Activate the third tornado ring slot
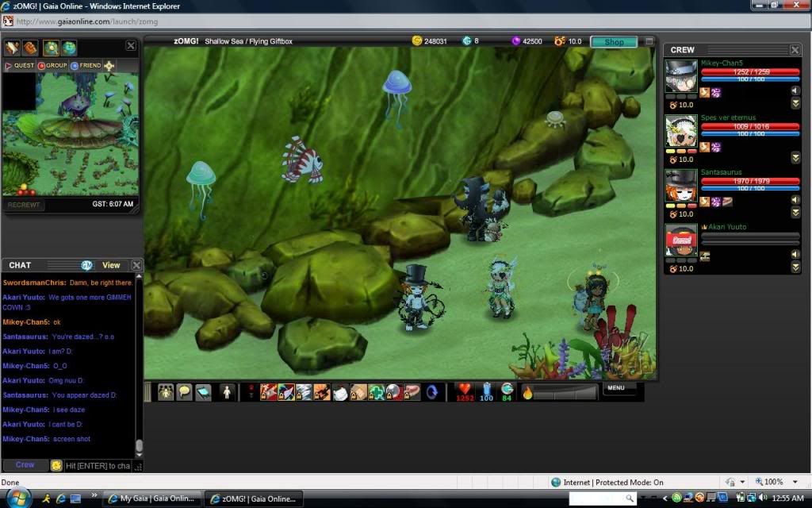812x508 pixels. coord(304,392)
